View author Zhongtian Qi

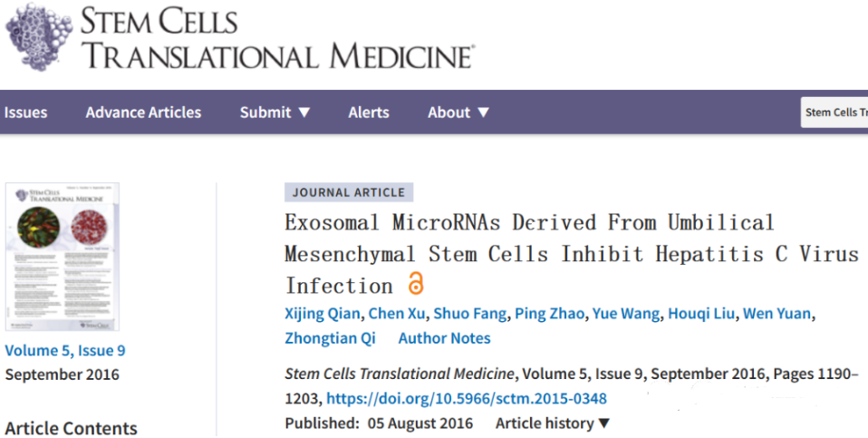pyautogui.click(x=330, y=338)
